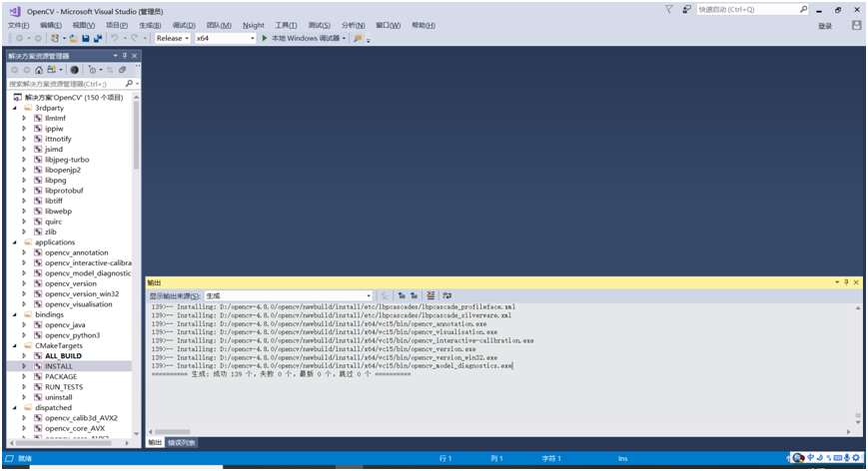Open the 文件(F) menu
The width and height of the screenshot is (868, 471).
19,25
